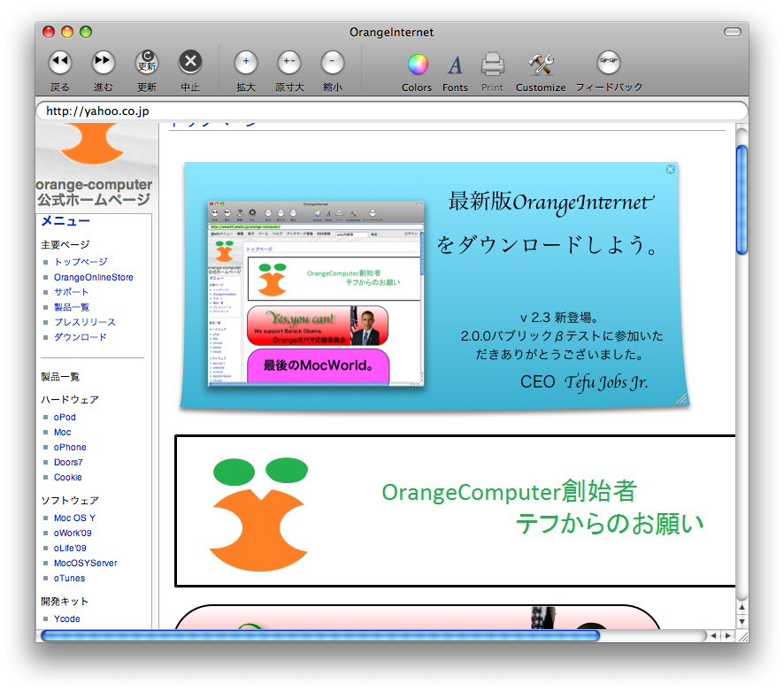The height and width of the screenshot is (691, 784).
Task: Open the Fonts panel
Action: coord(455,64)
